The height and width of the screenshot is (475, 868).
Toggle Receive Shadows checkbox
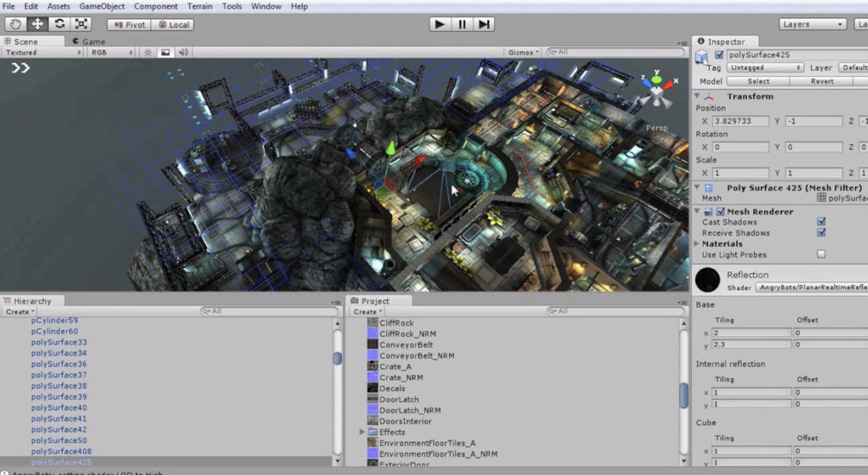821,232
